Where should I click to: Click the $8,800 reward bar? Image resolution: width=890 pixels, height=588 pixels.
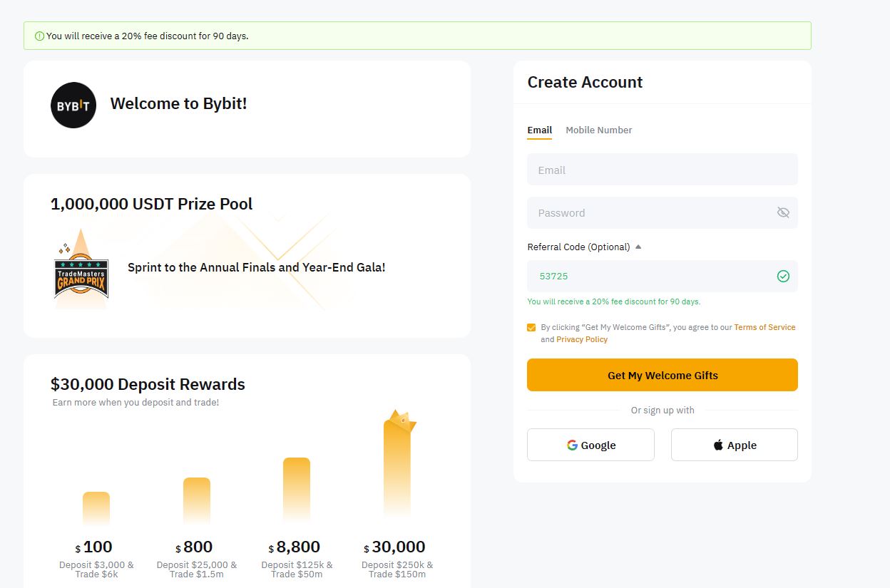pyautogui.click(x=297, y=490)
